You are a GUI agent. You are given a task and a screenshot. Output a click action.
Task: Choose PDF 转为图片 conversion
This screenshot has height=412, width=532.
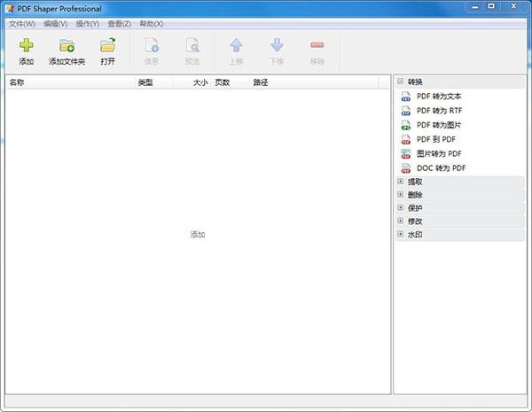pos(438,125)
